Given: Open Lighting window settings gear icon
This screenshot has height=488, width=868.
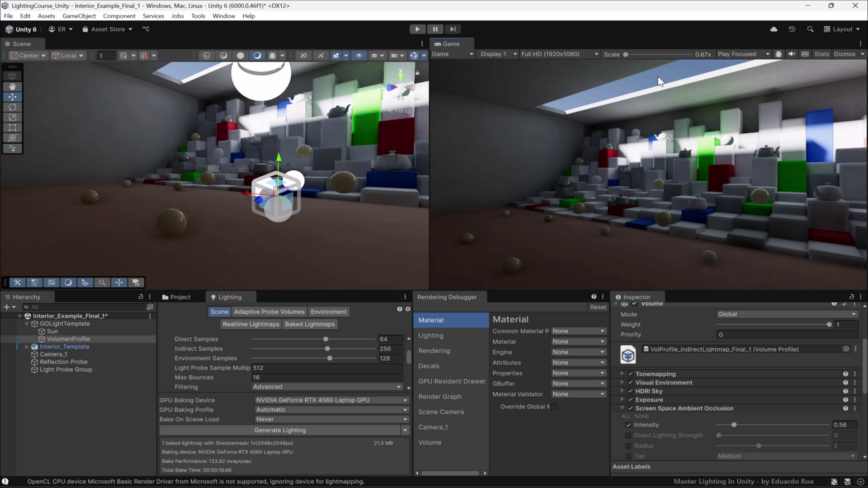Looking at the screenshot, I should coord(408,309).
